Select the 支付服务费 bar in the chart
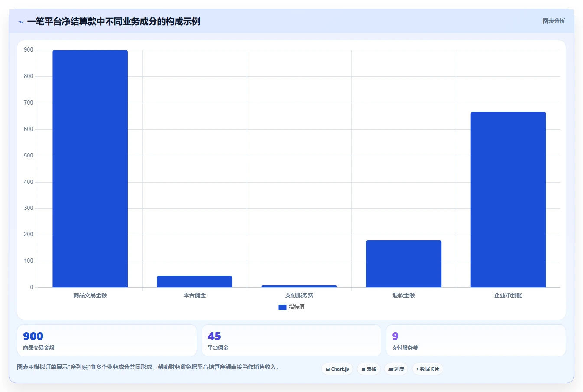 click(x=299, y=286)
